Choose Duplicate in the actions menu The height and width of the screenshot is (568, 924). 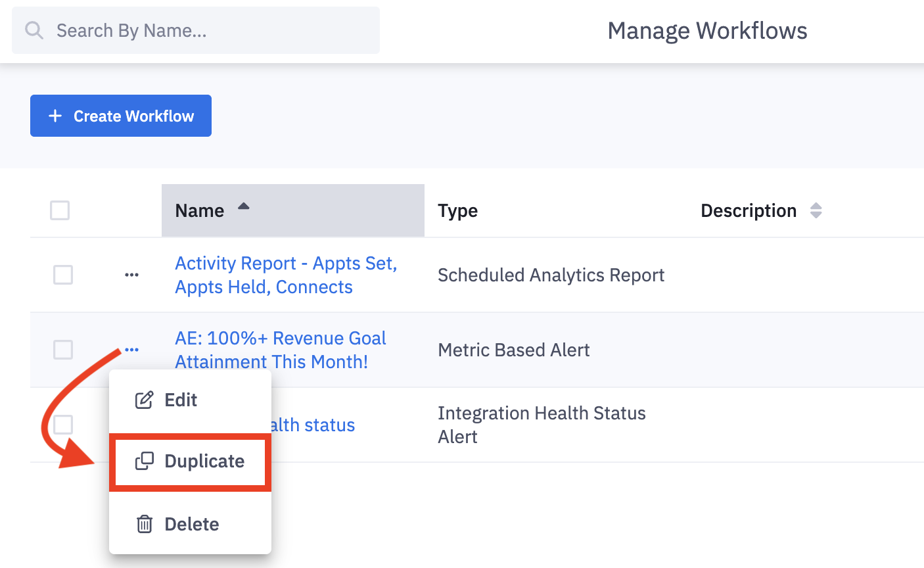(x=204, y=461)
